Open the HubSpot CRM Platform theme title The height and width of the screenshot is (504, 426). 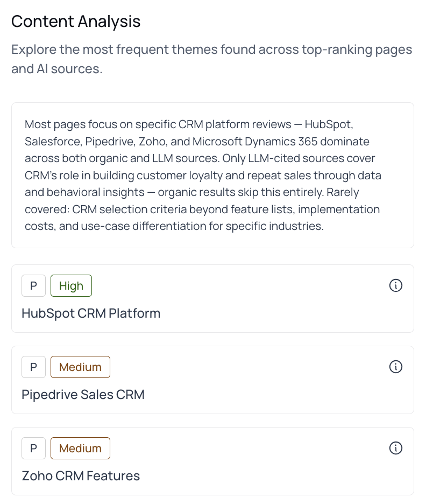91,313
